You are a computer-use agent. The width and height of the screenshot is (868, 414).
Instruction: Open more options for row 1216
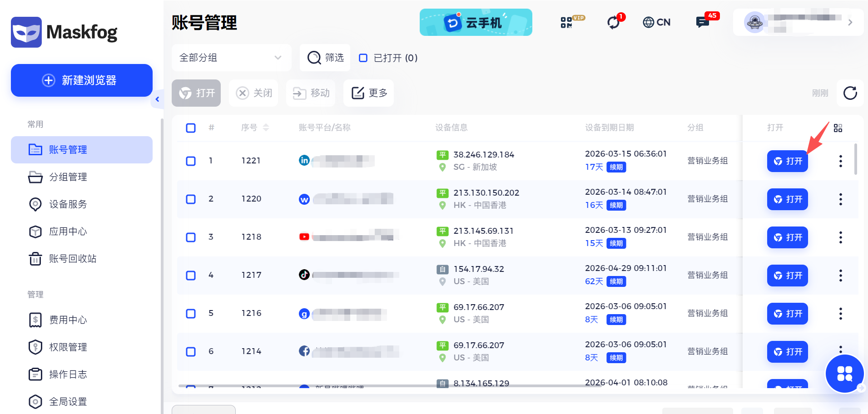pos(841,314)
